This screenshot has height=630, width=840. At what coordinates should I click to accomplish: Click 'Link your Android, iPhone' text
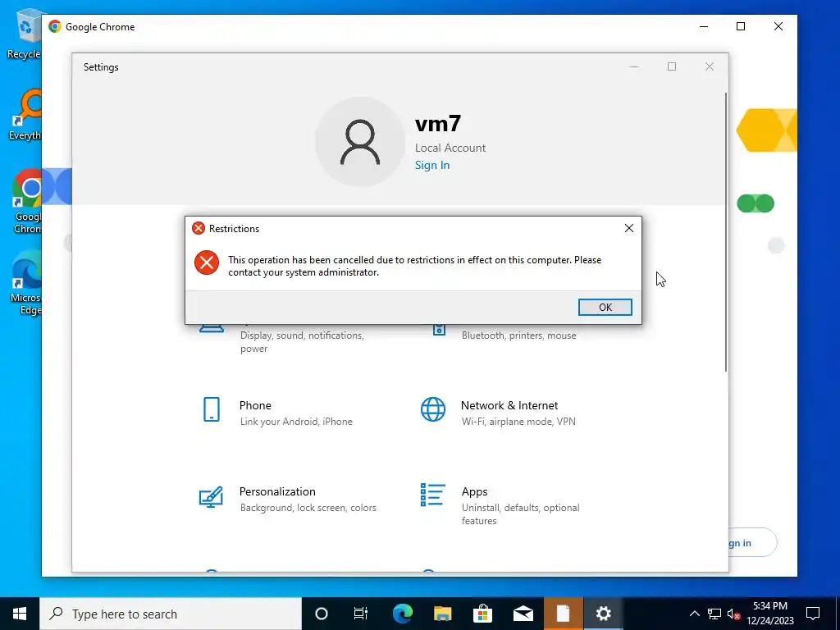[x=296, y=422]
